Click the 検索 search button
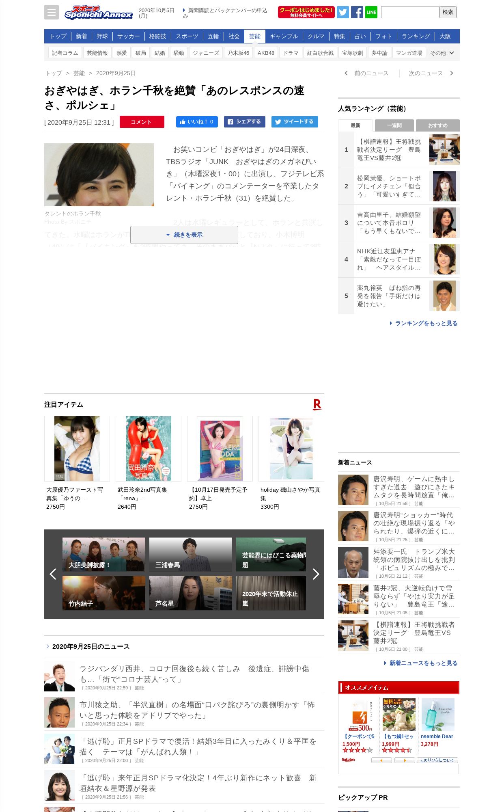504x812 pixels. pos(448,12)
